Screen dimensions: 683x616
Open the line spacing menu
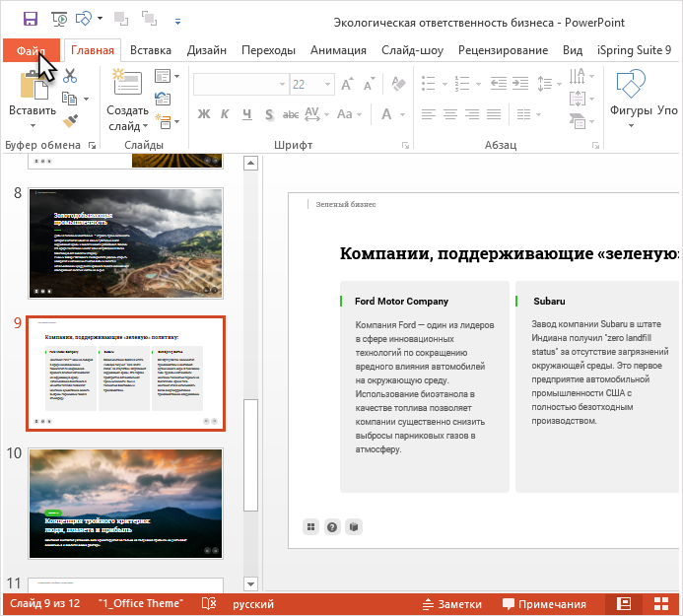548,83
